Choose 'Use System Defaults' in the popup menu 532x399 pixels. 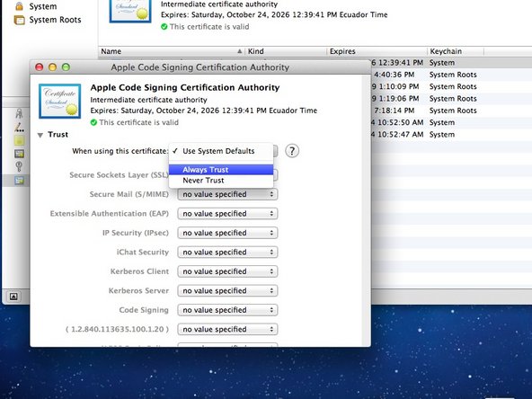[x=221, y=151]
